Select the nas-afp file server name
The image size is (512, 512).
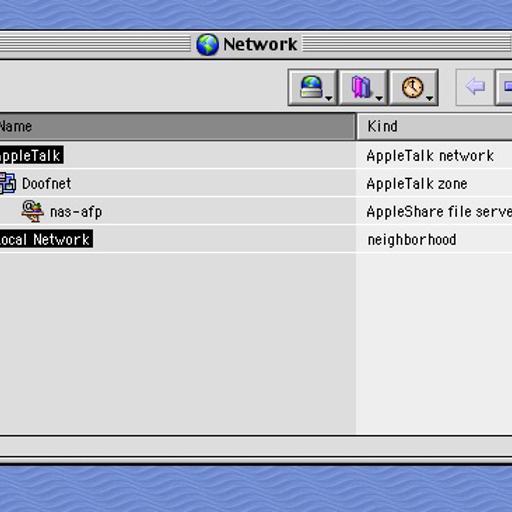[x=76, y=212]
